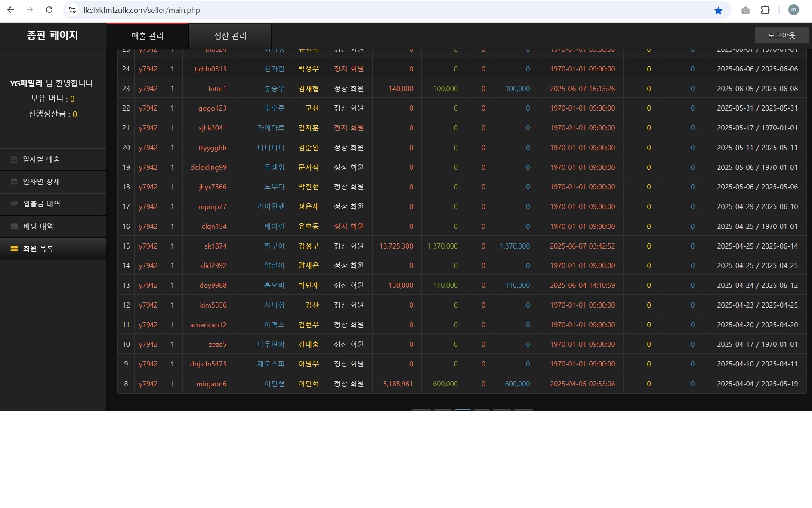Click the y7942 link in row 23
Screen dimensions: 812x508
148,89
